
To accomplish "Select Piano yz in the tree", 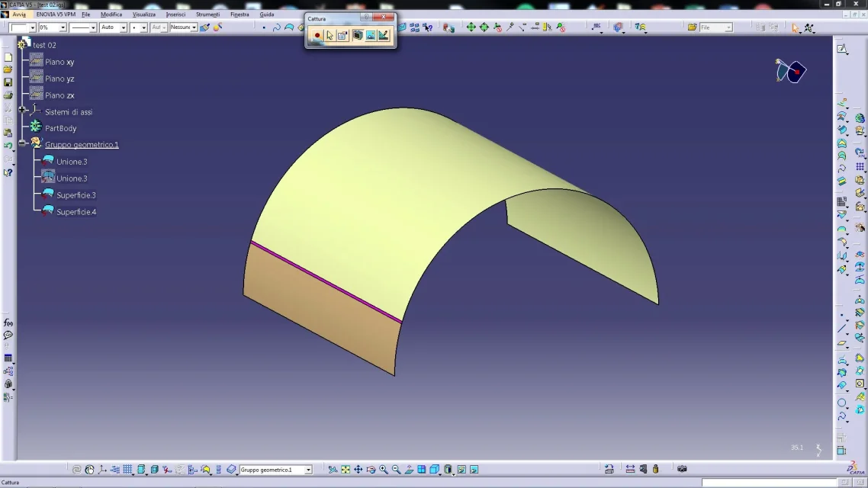I will (x=59, y=79).
